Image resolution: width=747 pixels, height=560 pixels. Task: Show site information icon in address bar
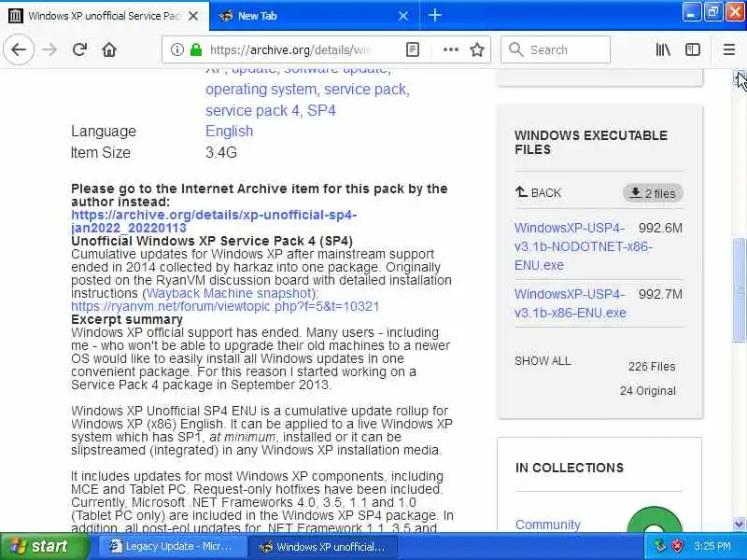(x=176, y=49)
